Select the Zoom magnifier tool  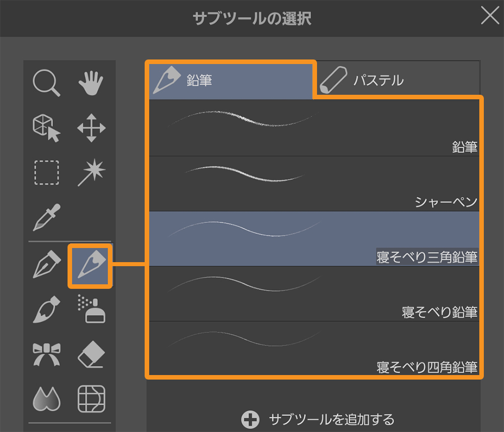[47, 83]
